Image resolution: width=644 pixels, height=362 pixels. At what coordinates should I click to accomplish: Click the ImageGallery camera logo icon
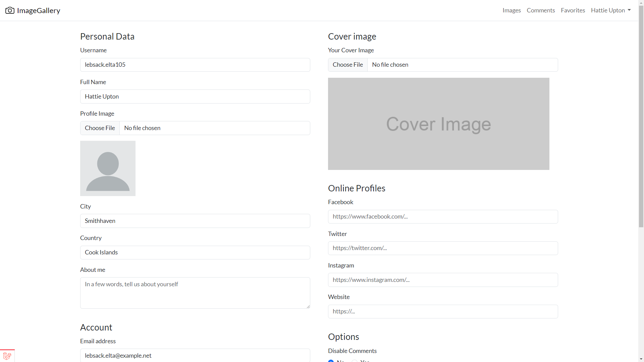click(x=10, y=10)
